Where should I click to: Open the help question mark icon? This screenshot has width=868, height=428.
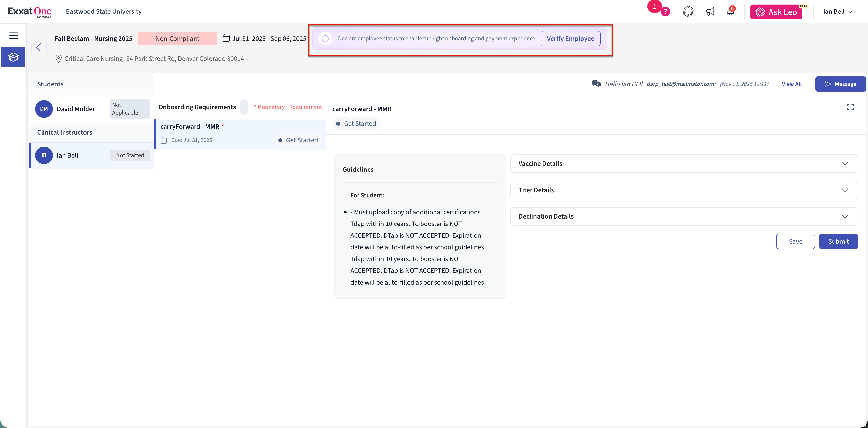coord(665,12)
